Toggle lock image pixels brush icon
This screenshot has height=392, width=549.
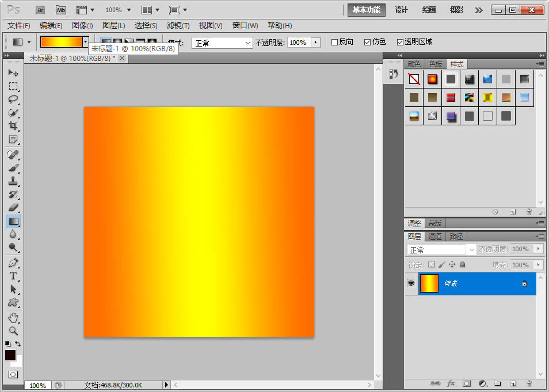point(442,264)
